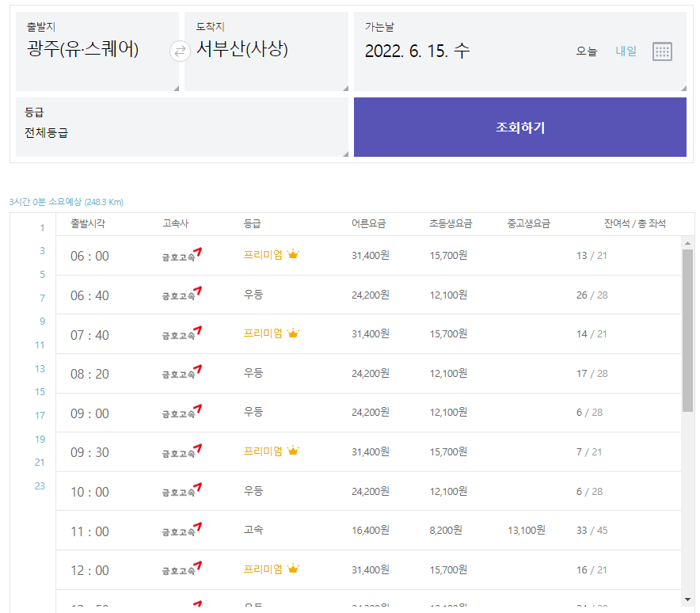Select 오늘 as travel date
700x613 pixels.
coord(587,51)
